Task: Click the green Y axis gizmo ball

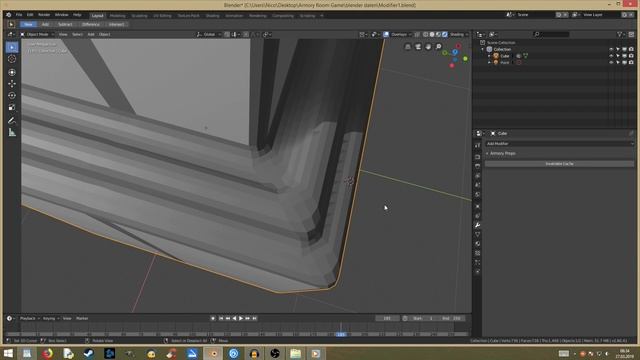Action: pos(465,59)
